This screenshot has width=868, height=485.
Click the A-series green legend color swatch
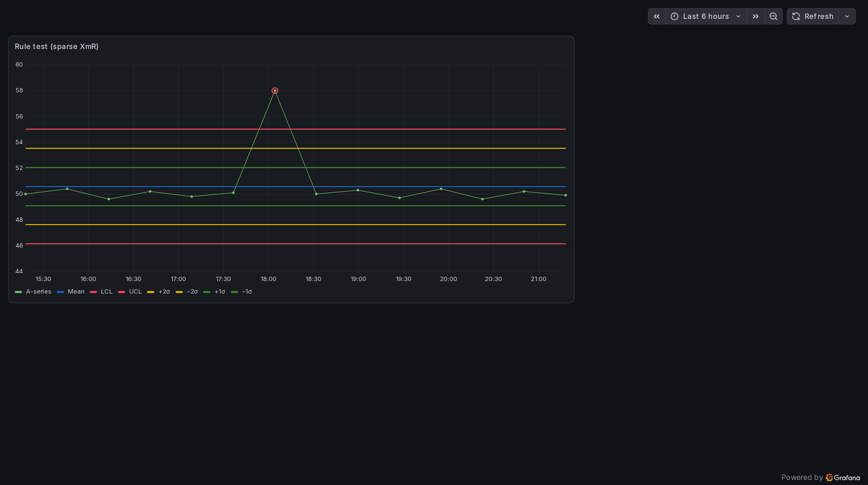click(19, 292)
